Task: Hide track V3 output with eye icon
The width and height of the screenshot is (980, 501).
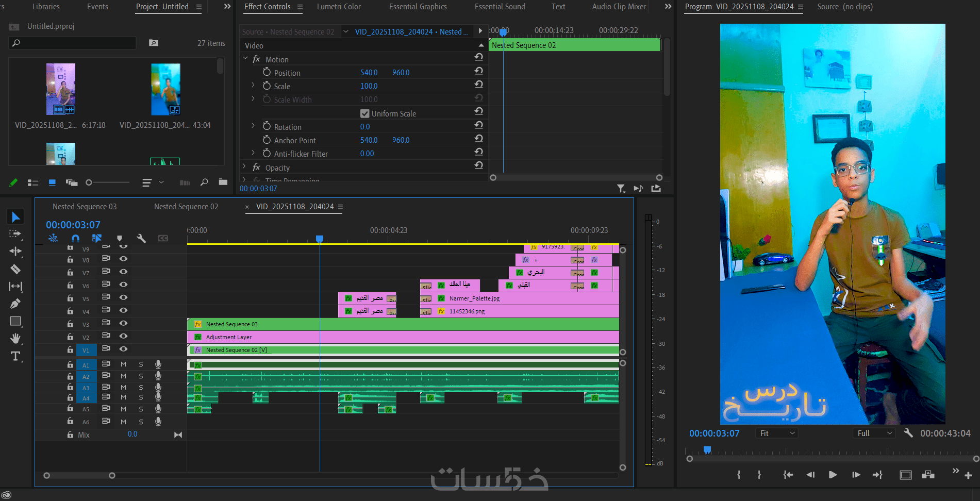Action: coord(124,323)
